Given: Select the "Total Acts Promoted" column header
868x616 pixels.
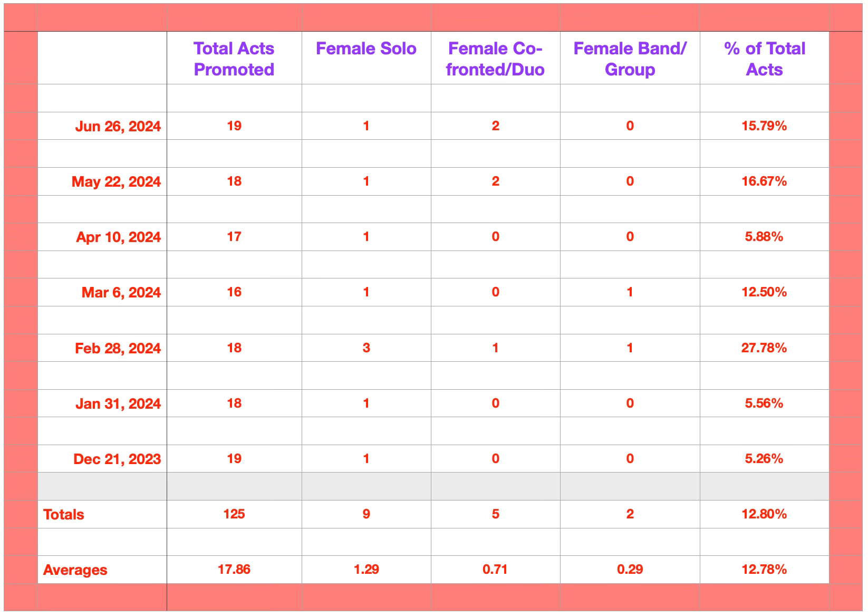Looking at the screenshot, I should pyautogui.click(x=234, y=59).
